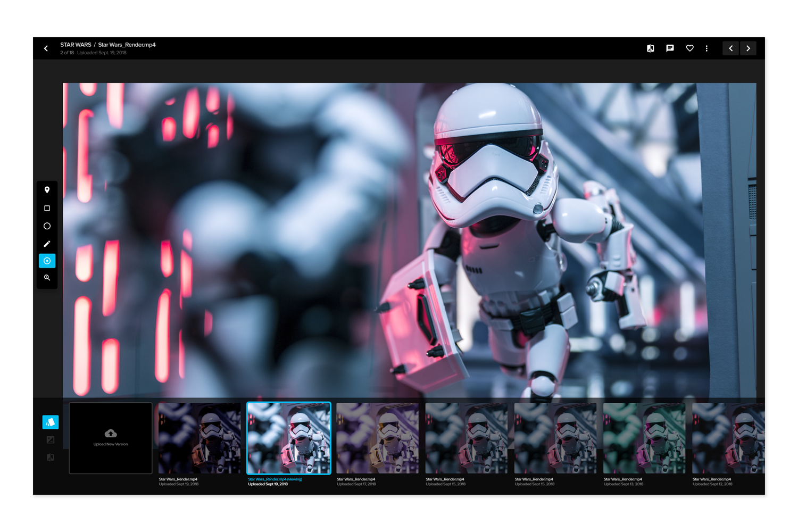Select the currently viewing version thumbnail

(289, 438)
